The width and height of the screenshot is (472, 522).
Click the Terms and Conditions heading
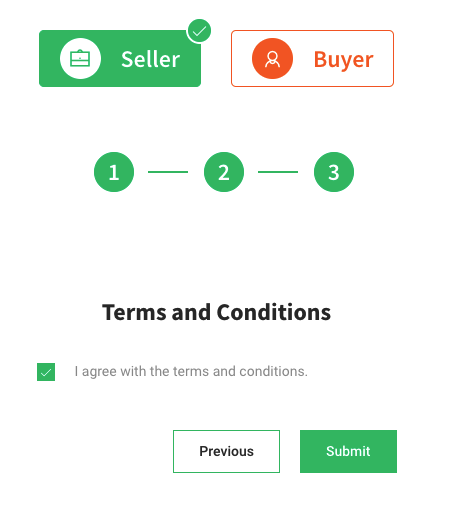(217, 312)
